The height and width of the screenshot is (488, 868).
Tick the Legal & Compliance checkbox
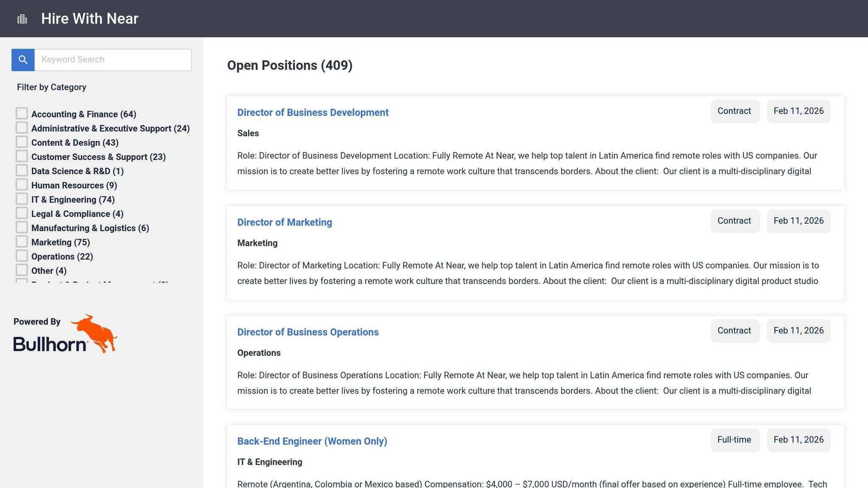[22, 213]
